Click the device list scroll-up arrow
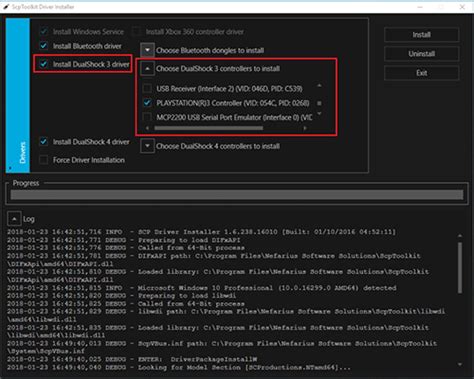Screen dimensions: 474x379 (319, 86)
